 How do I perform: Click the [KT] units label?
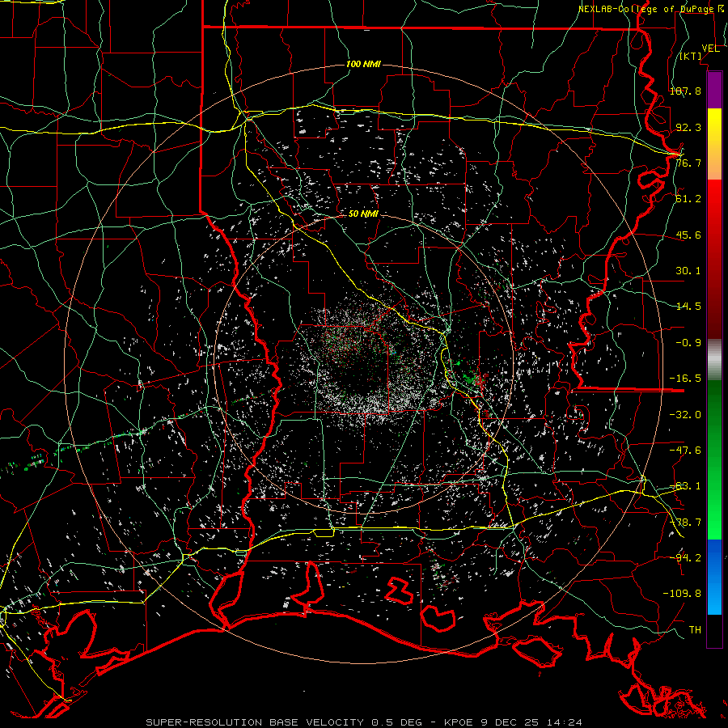click(691, 56)
